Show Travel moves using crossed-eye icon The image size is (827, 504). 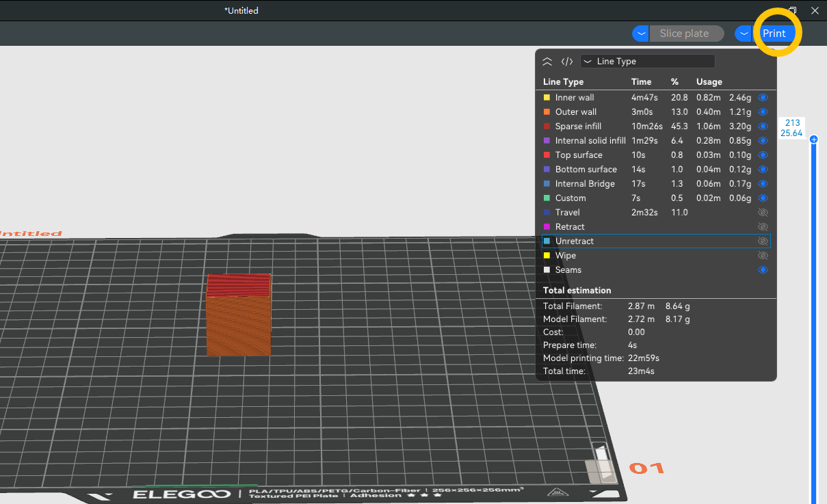click(763, 213)
